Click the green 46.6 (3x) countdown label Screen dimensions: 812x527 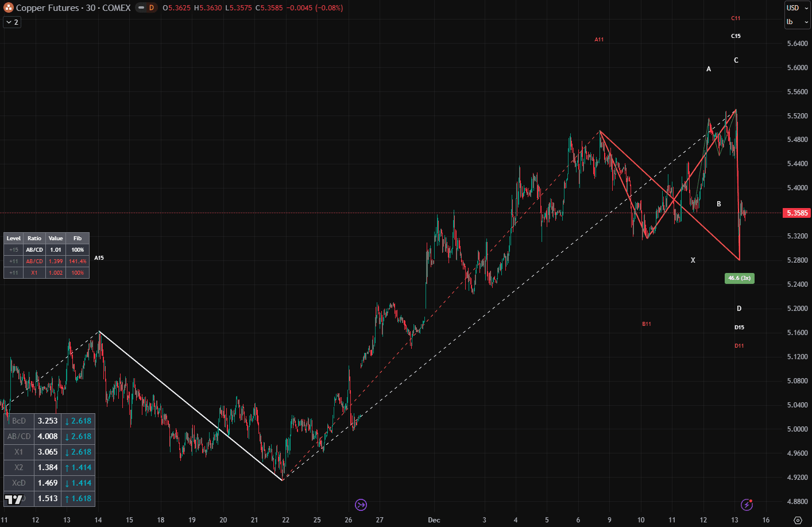click(x=739, y=278)
